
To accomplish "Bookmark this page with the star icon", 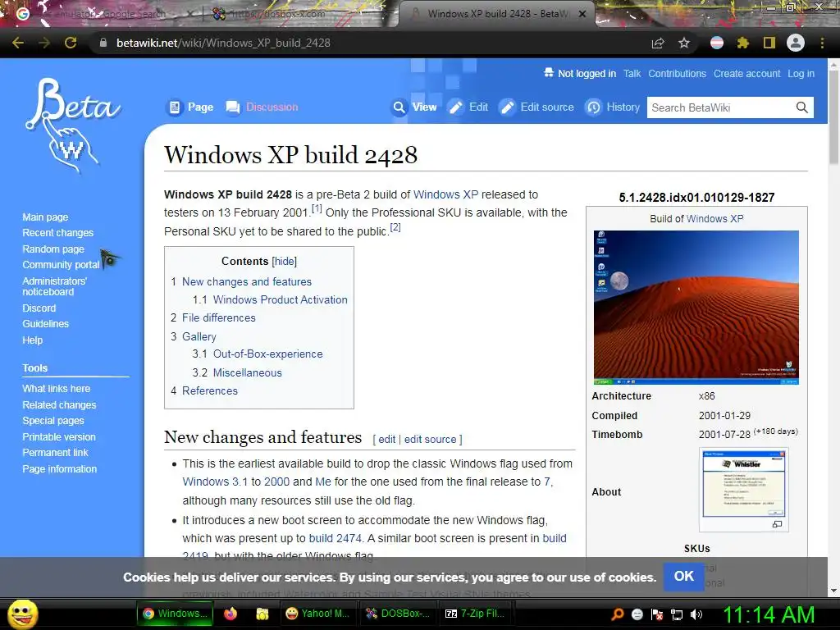I will [684, 43].
